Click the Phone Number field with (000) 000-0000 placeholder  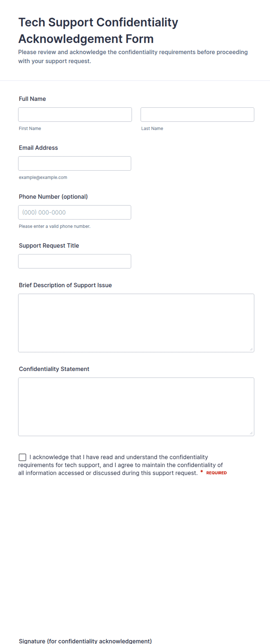pos(75,212)
